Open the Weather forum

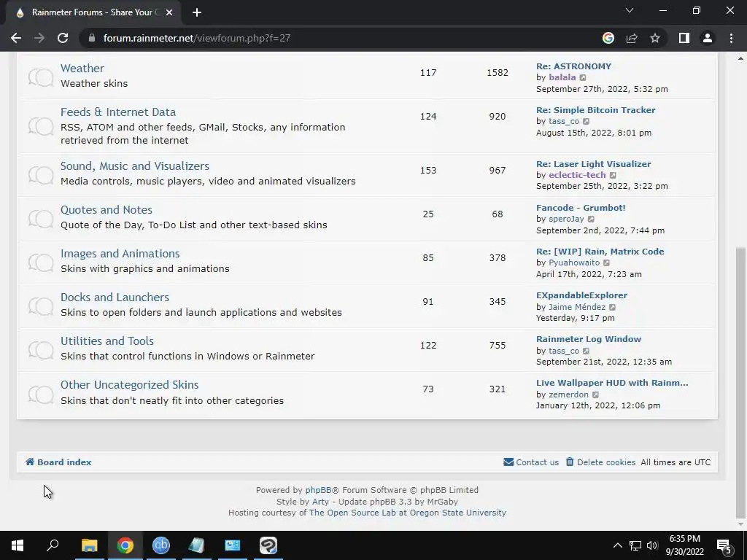click(82, 68)
